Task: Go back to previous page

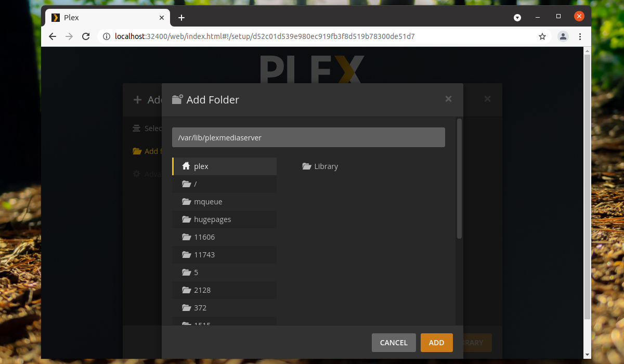Action: (53, 36)
